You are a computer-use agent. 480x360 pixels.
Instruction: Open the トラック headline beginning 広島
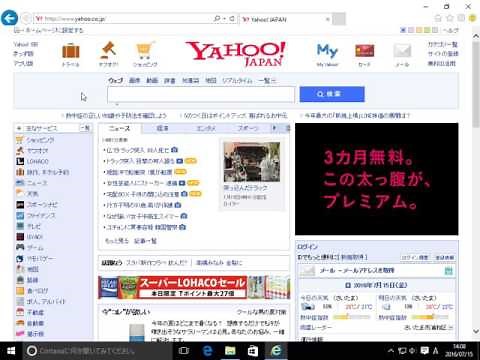140,150
